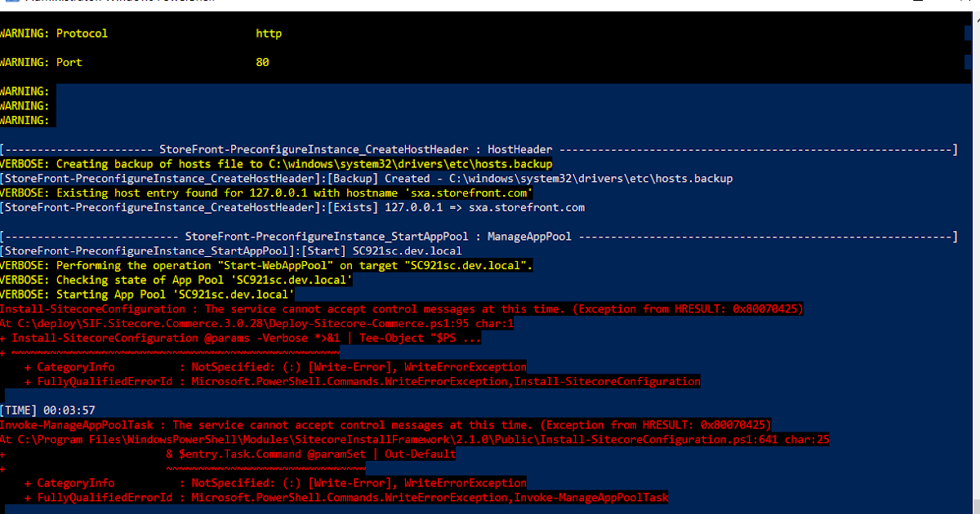The image size is (980, 514).
Task: Click 'VERBOSE: Performing the operation "Start-WebAppPool"' line
Action: (x=266, y=266)
